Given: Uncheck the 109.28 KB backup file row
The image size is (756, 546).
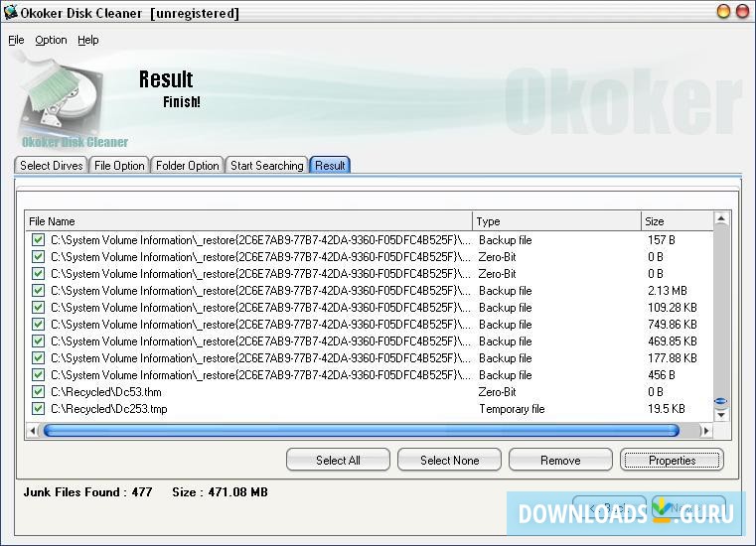Looking at the screenshot, I should coord(38,308).
